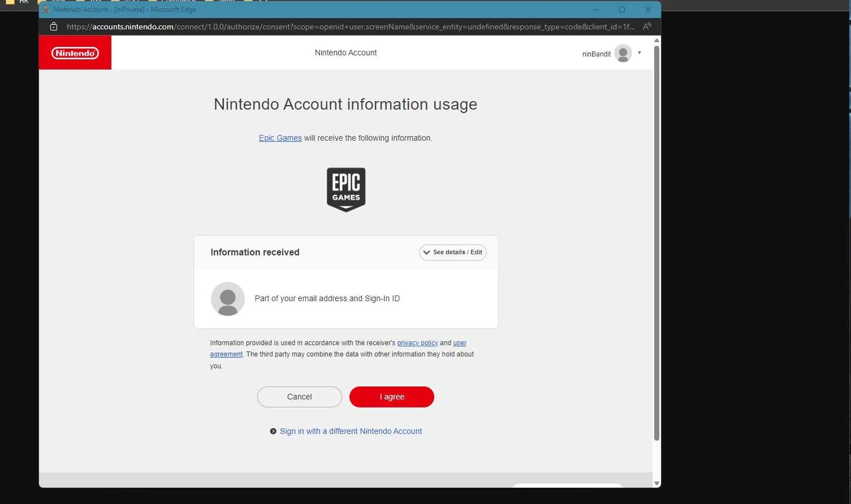Click the Cancel button

(300, 397)
